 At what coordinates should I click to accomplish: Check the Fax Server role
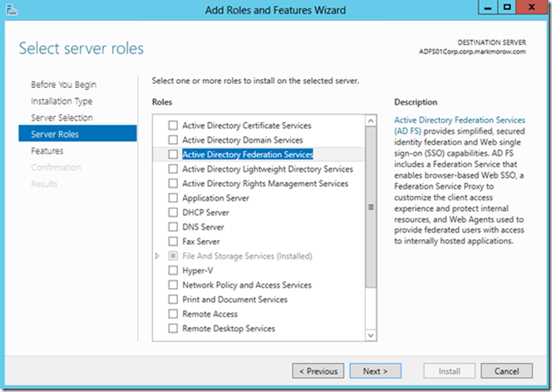[x=173, y=241]
